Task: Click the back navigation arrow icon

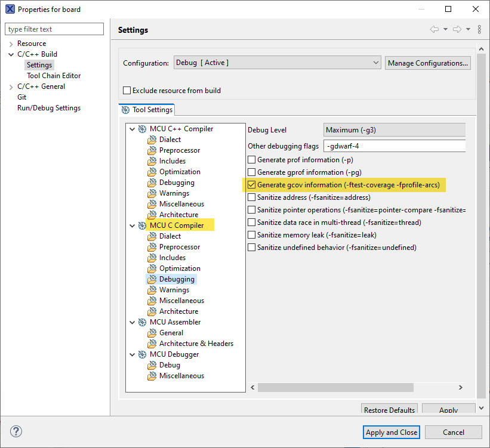Action: pos(434,29)
